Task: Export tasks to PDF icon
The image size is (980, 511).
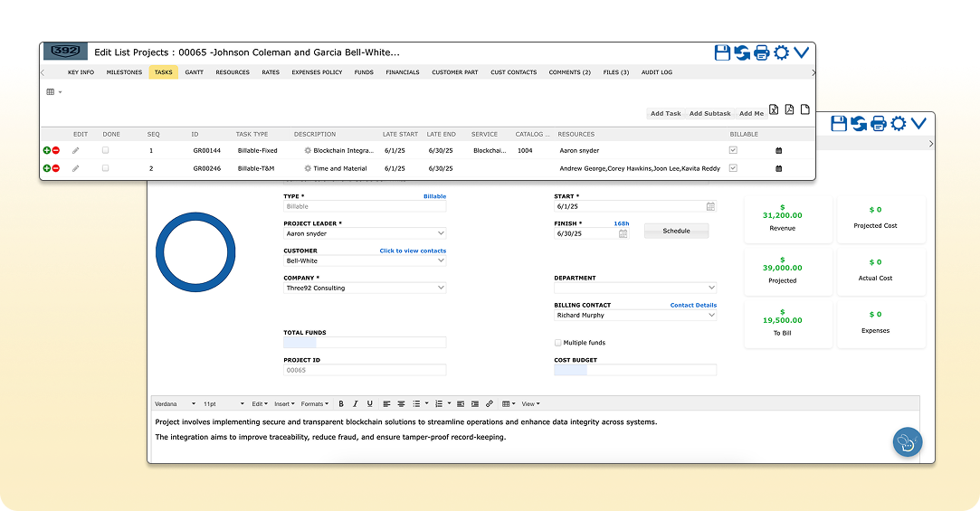Action: [789, 110]
